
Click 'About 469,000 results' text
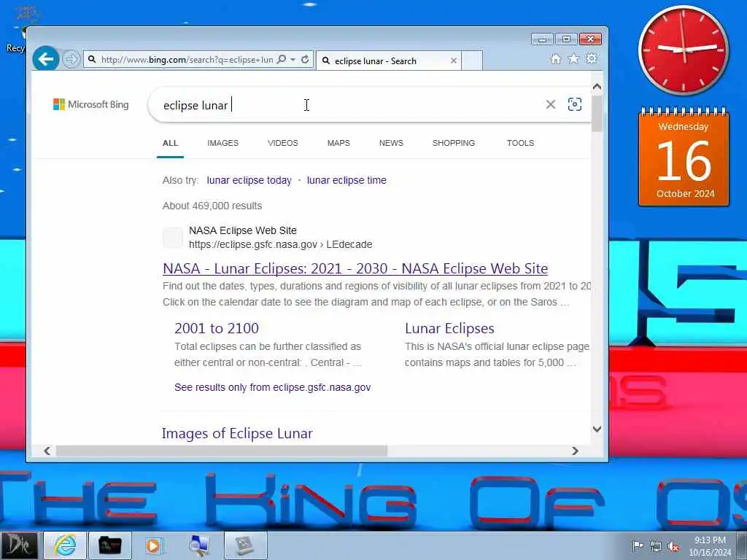(x=212, y=206)
